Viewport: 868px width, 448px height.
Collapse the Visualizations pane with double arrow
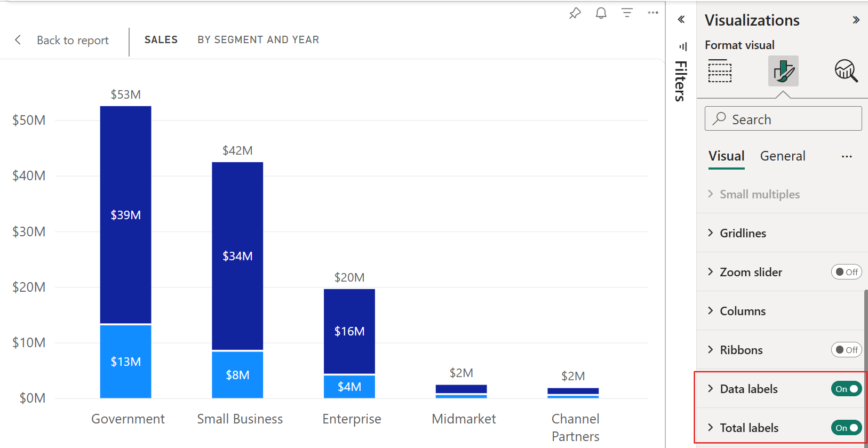tap(856, 20)
